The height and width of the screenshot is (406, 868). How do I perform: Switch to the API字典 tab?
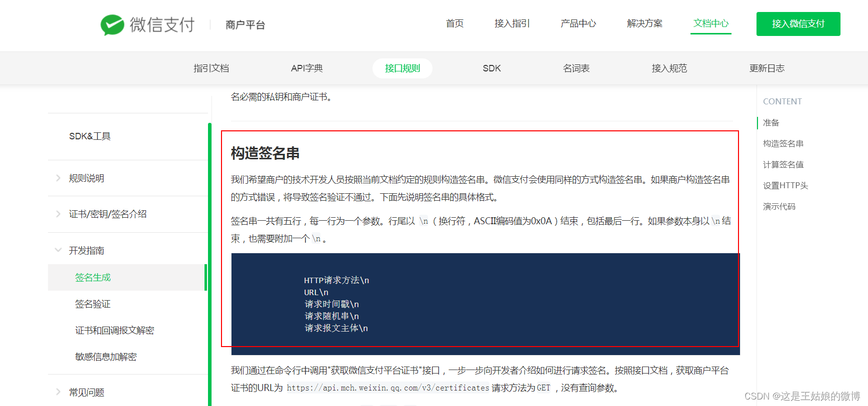tap(307, 68)
